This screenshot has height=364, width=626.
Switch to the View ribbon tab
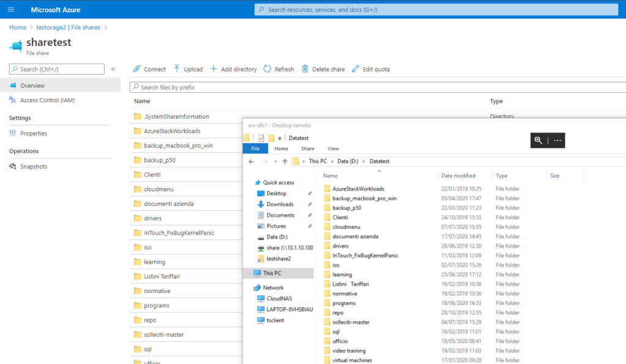[x=333, y=148]
